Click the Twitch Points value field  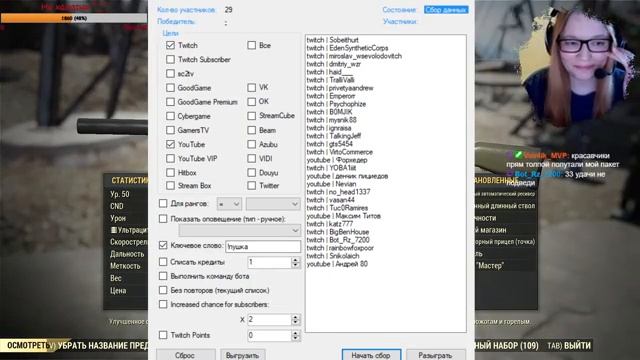[x=269, y=336]
